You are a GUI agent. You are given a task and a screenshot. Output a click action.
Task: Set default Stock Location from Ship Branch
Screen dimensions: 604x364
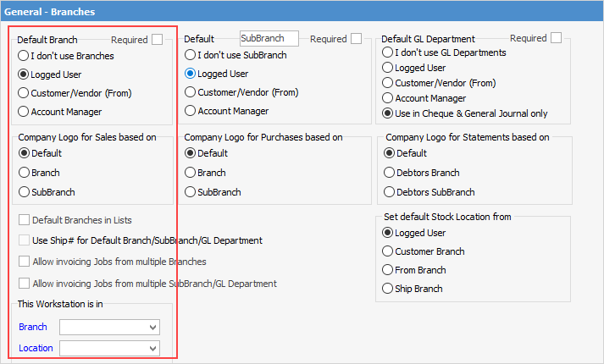coord(389,289)
